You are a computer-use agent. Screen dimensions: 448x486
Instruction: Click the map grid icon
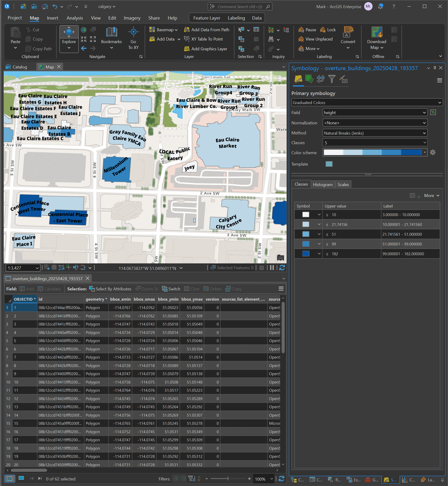click(x=54, y=268)
